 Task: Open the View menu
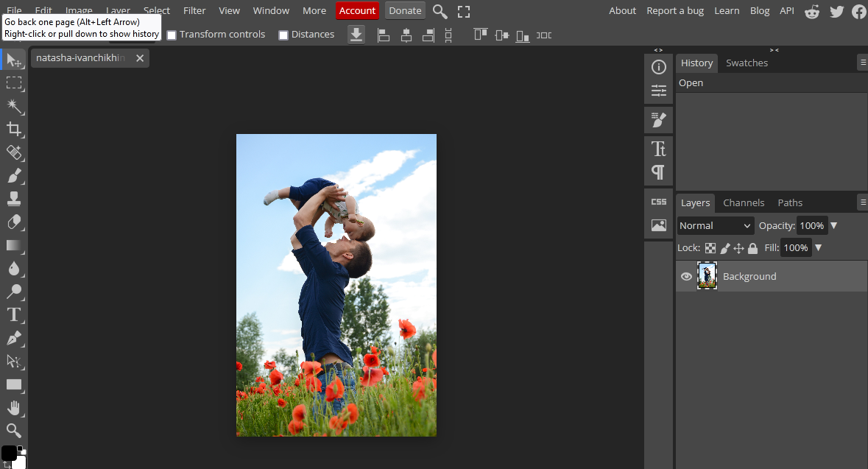[x=229, y=10]
